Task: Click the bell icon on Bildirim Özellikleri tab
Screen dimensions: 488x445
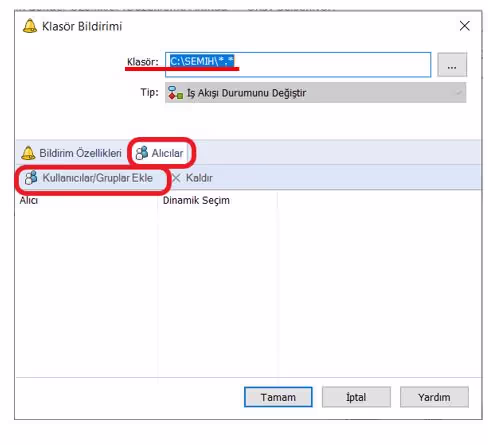Action: tap(28, 153)
